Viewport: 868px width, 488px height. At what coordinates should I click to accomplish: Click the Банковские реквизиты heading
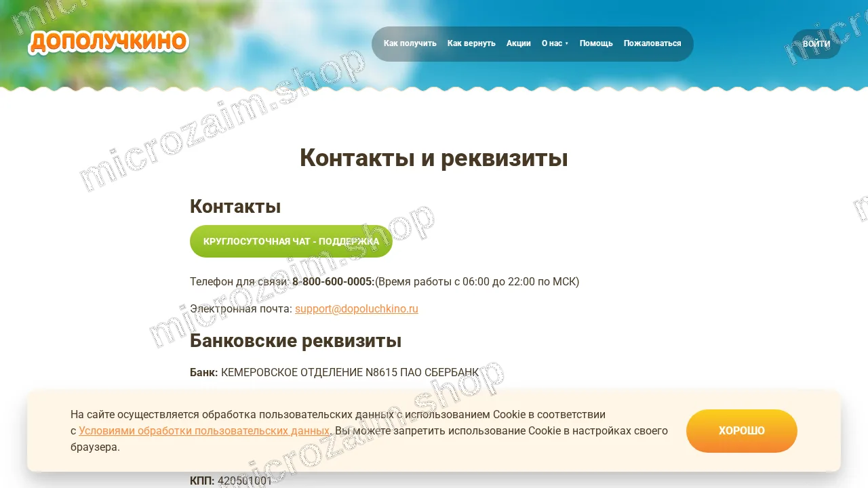296,340
